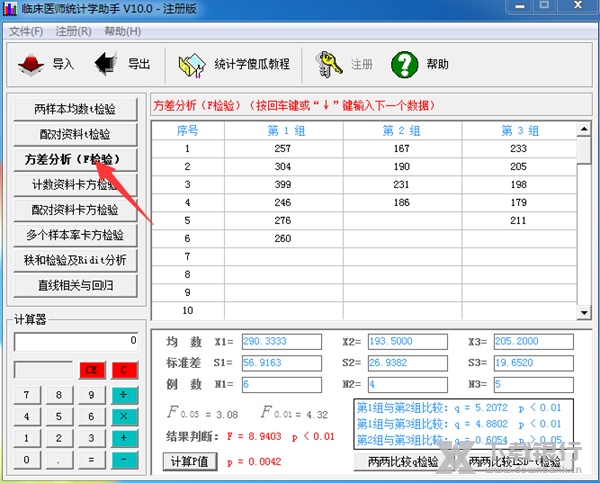Screen dimensions: 600x483
Task: Click calculator digit 7
Action: pyautogui.click(x=27, y=395)
